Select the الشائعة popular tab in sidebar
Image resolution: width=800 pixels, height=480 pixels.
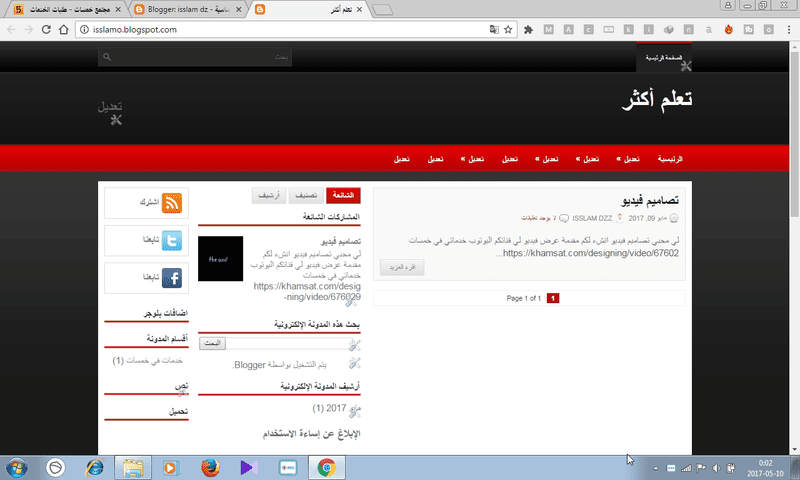point(343,195)
